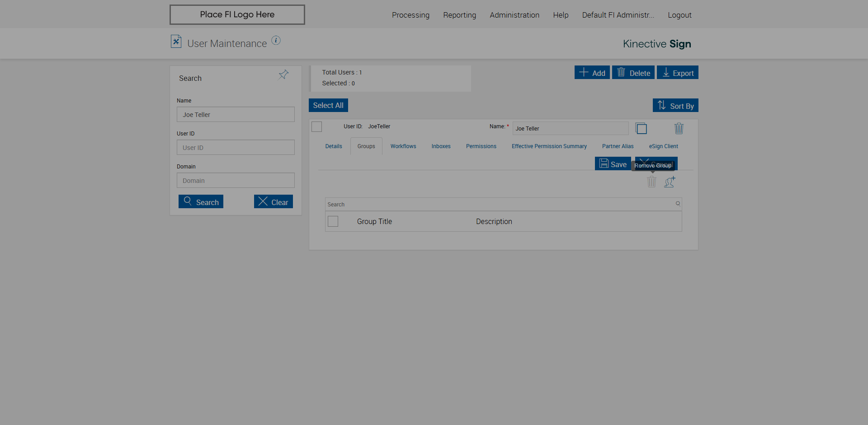The height and width of the screenshot is (425, 868).
Task: Click the Delete button
Action: pyautogui.click(x=633, y=72)
